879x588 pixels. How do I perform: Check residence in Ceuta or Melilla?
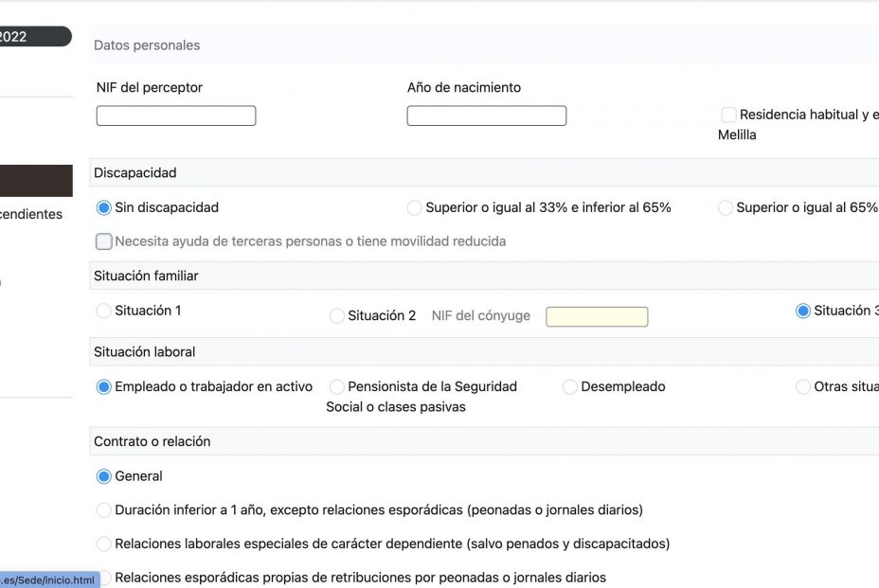click(x=728, y=115)
